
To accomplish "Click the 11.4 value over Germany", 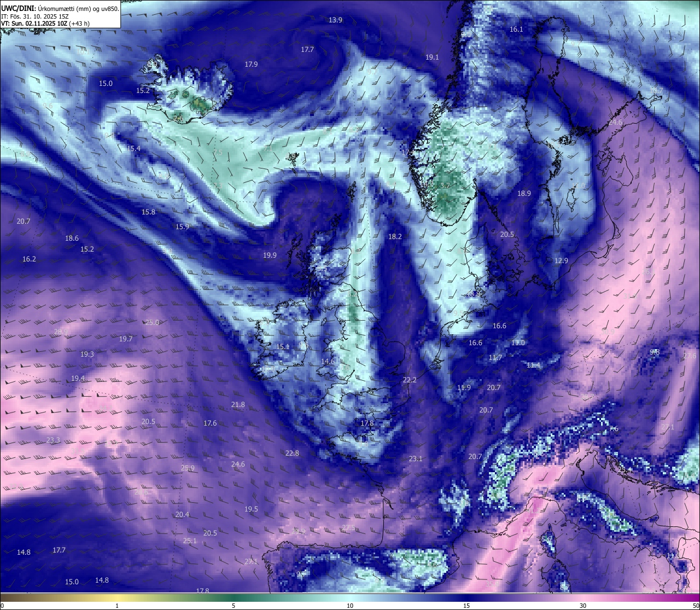I will coord(533,365).
